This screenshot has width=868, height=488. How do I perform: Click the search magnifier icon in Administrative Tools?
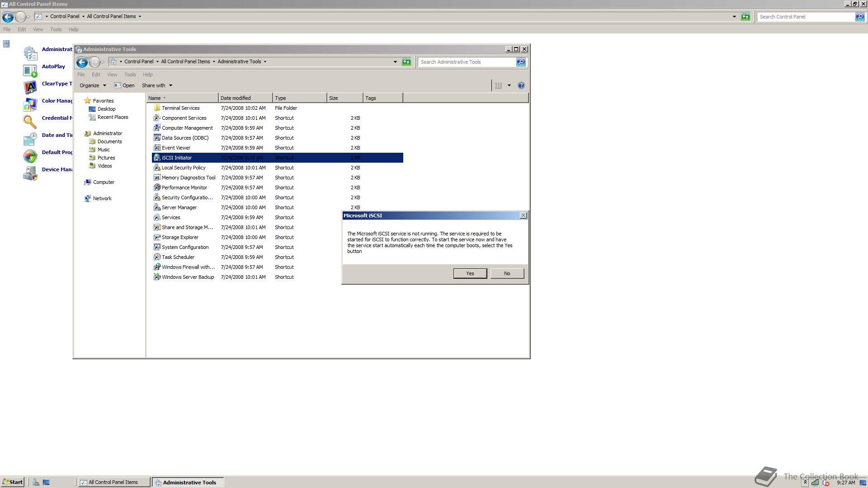coord(521,62)
